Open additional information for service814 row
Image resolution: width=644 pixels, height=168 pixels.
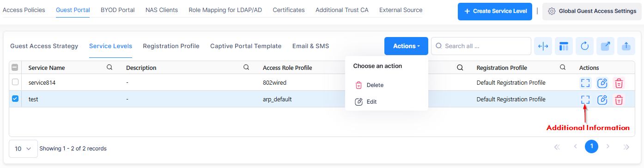click(585, 83)
